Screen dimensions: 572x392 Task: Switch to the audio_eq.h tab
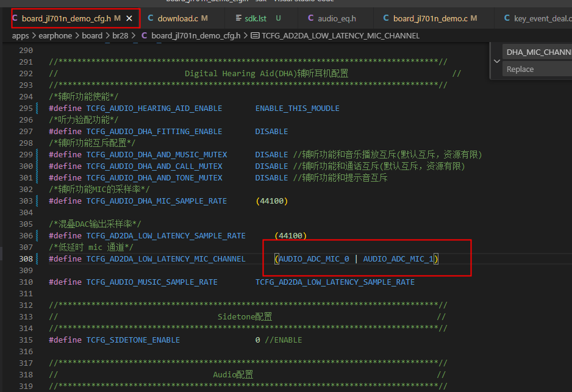(337, 18)
